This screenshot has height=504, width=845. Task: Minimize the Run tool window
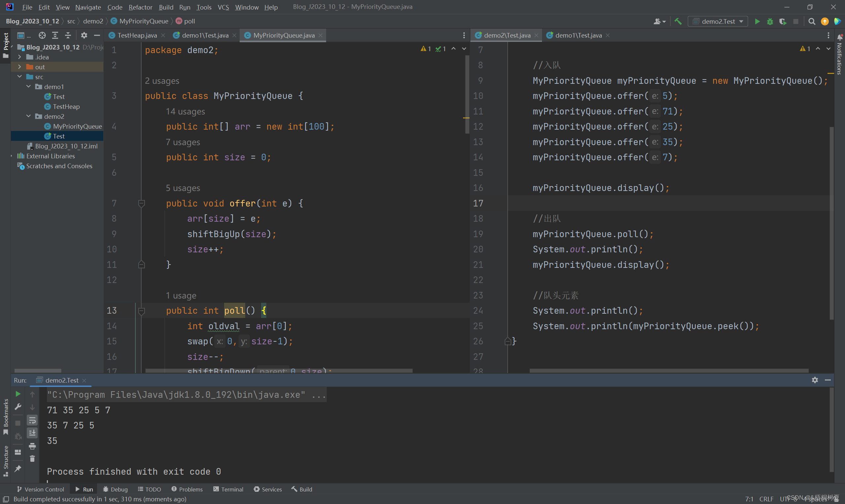(x=828, y=380)
